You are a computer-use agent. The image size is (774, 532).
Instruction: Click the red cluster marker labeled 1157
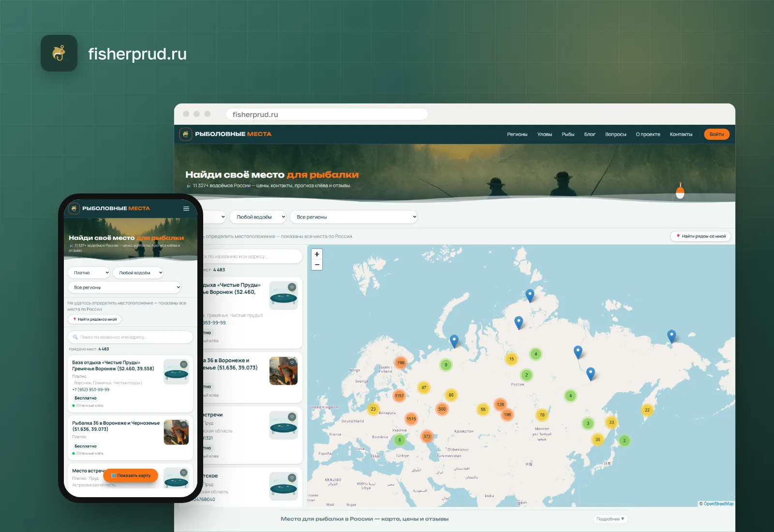399,396
